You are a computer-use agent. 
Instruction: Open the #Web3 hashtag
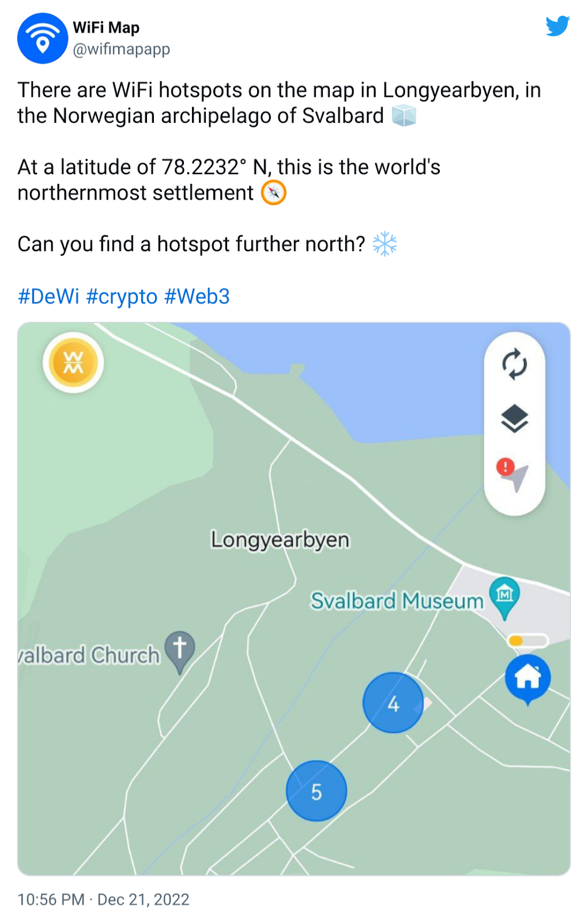(197, 297)
